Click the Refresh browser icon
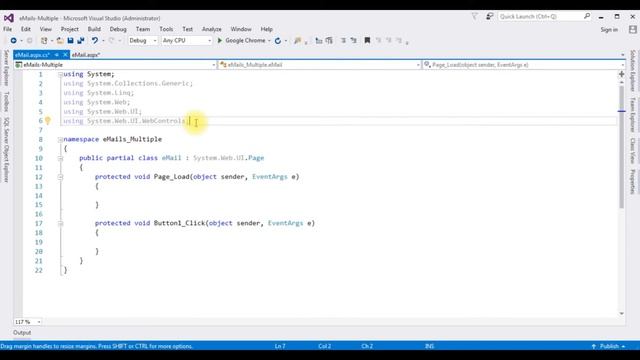The height and width of the screenshot is (360, 640). coord(278,40)
